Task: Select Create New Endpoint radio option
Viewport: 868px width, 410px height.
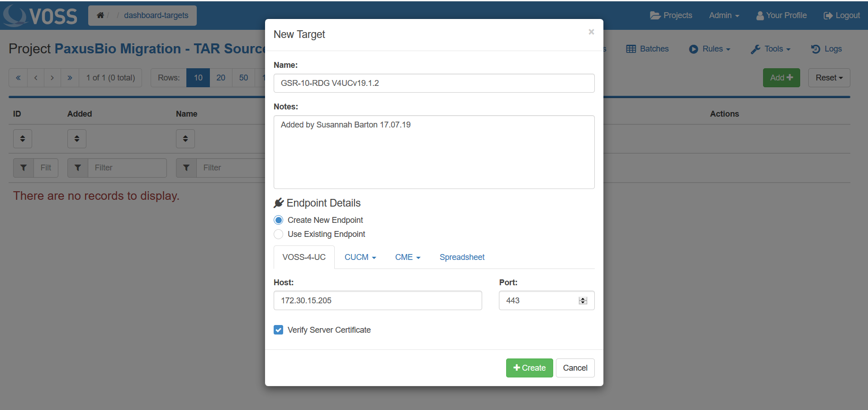Action: pyautogui.click(x=279, y=220)
